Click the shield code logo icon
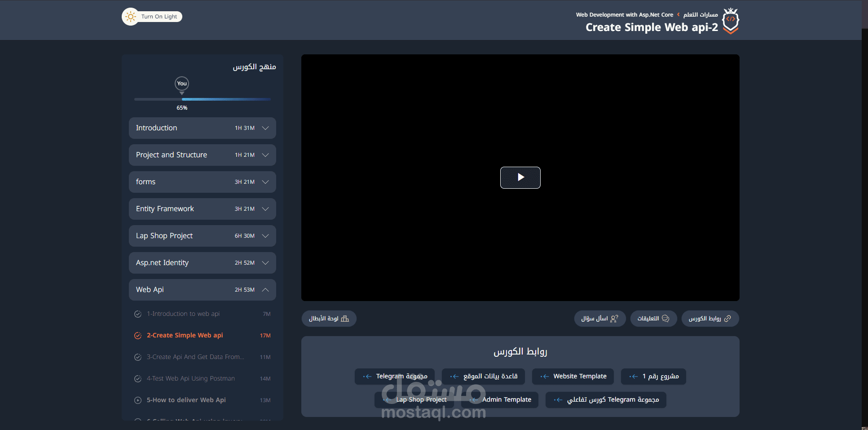 731,21
